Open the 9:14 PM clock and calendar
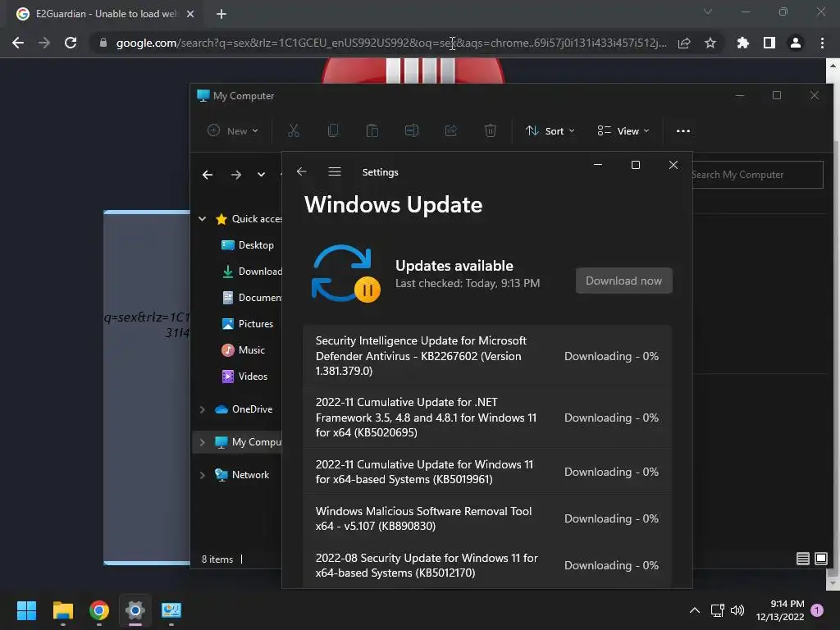This screenshot has width=840, height=630. (x=780, y=610)
